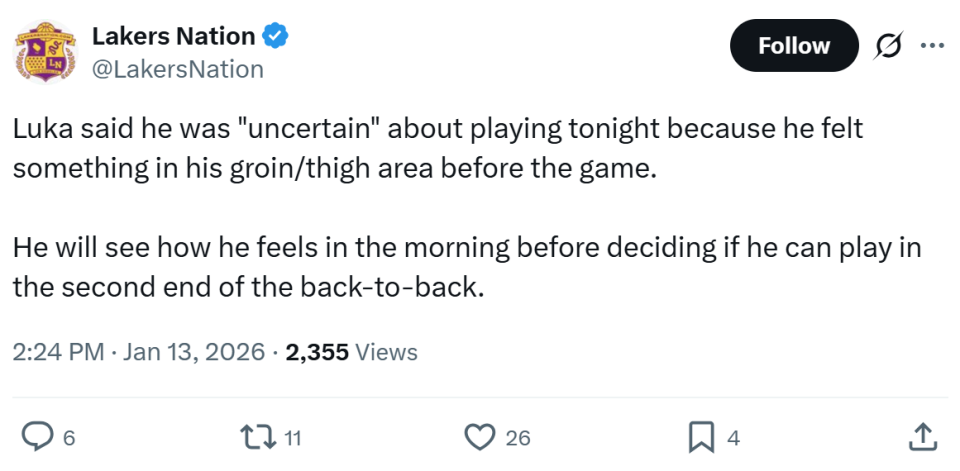Click the reply count of 6

pos(68,437)
